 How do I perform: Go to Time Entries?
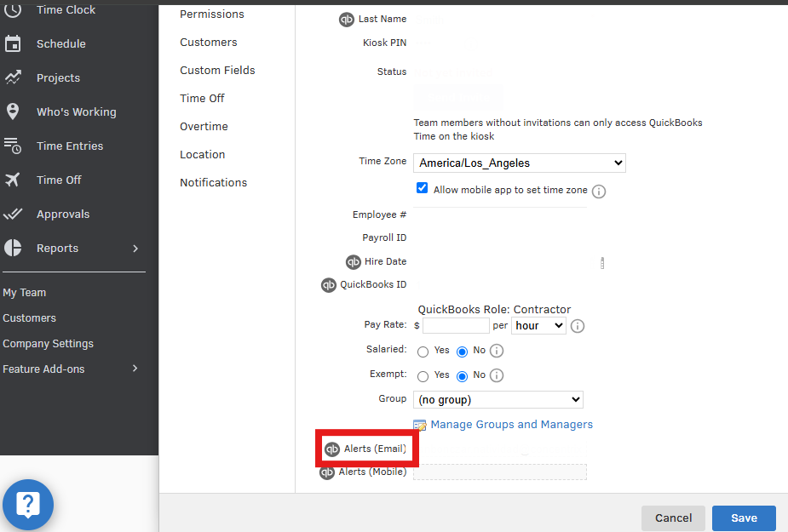[70, 146]
